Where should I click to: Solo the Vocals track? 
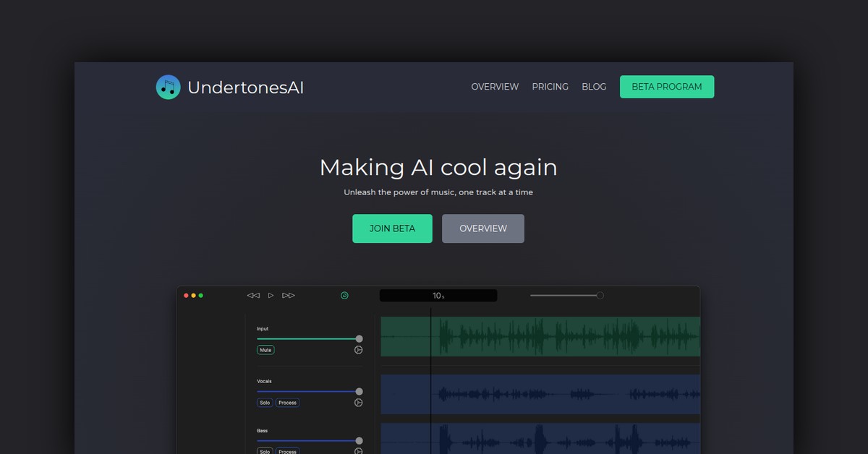pyautogui.click(x=265, y=403)
